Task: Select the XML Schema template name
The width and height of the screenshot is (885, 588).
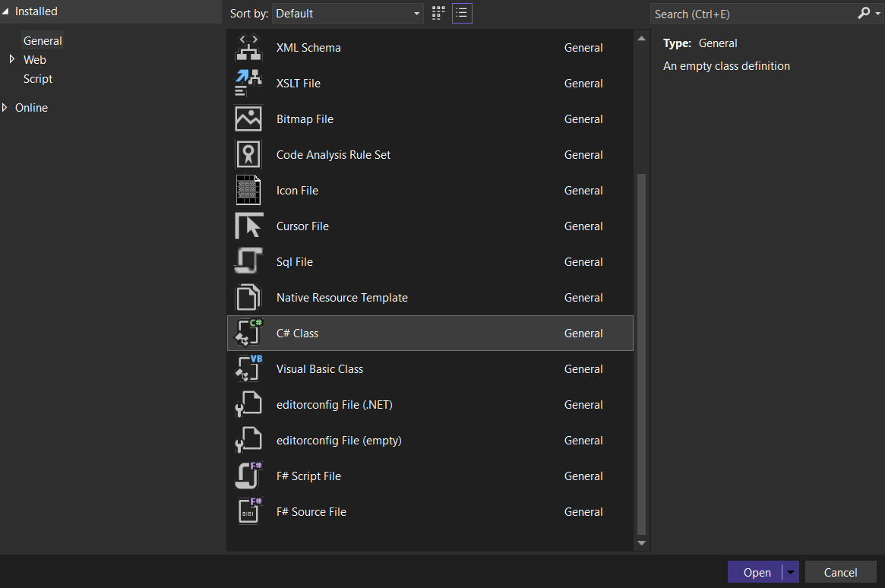Action: [308, 48]
